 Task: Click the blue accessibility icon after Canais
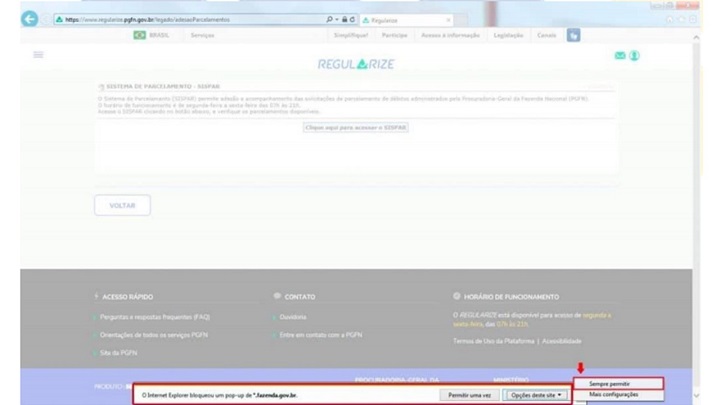pyautogui.click(x=573, y=35)
